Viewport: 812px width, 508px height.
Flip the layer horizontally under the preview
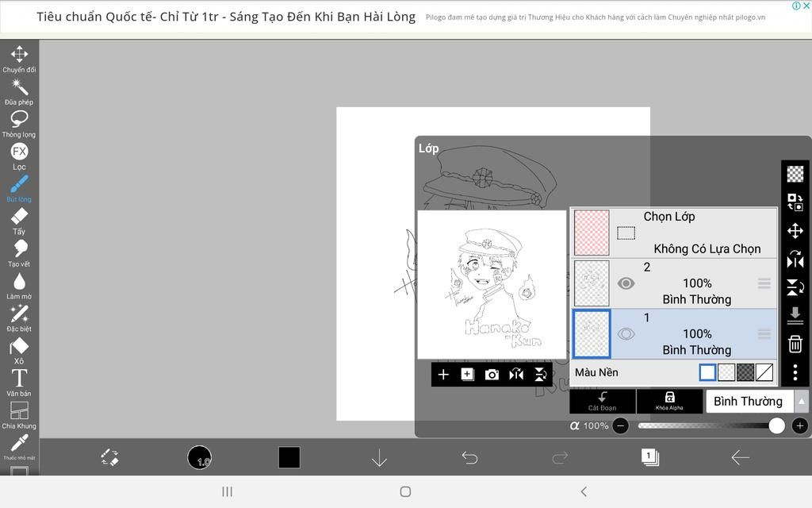516,375
